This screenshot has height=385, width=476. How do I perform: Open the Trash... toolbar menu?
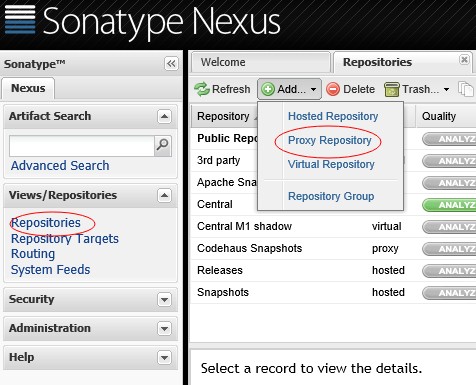(417, 89)
